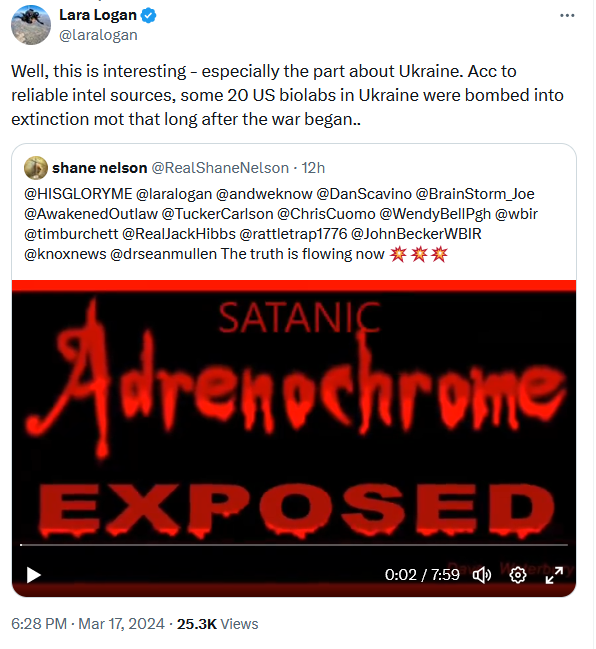This screenshot has height=649, width=596.
Task: Open the 6:28 PM Mar 17, 2024 timestamp
Action: point(88,624)
